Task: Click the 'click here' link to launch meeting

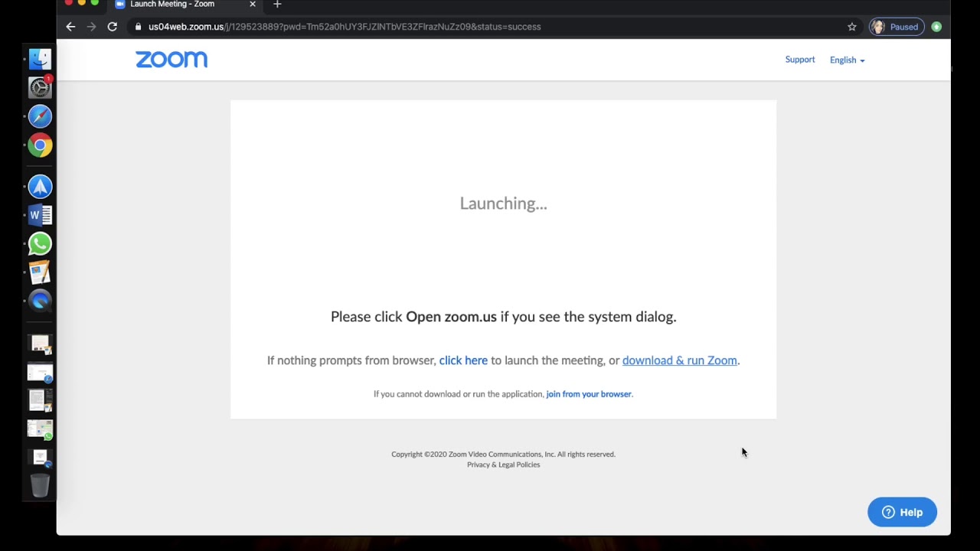Action: (x=463, y=360)
